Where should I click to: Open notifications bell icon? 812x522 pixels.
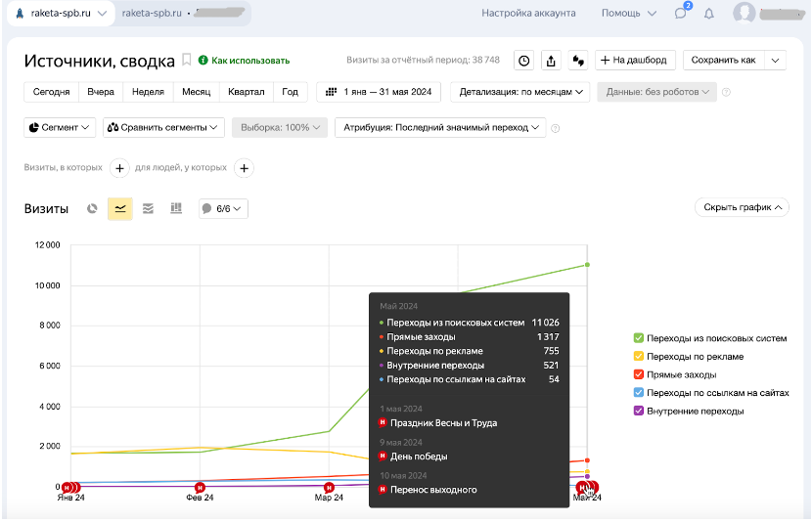pos(709,14)
